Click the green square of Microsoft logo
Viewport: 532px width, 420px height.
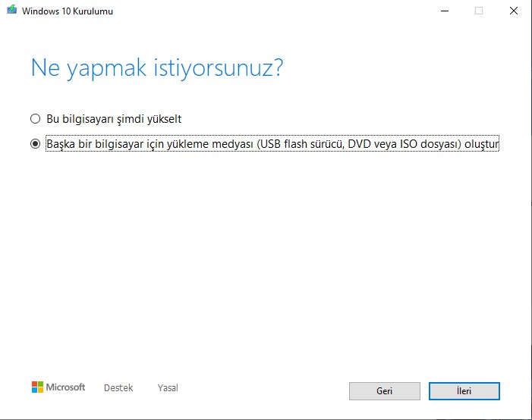pos(40,384)
